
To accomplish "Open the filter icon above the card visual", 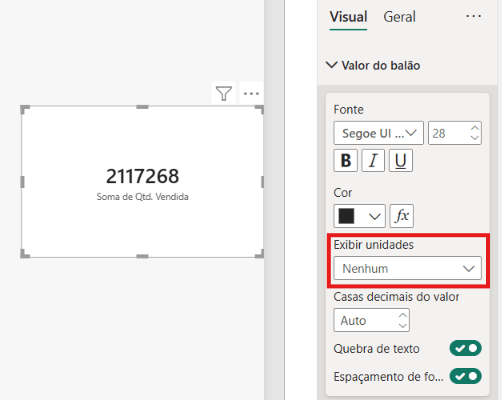I will click(x=224, y=93).
